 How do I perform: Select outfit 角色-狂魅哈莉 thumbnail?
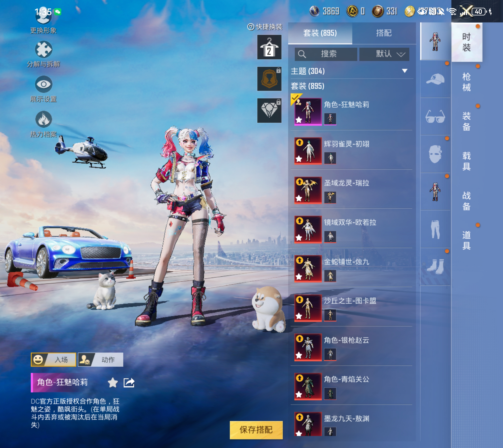[x=308, y=112]
